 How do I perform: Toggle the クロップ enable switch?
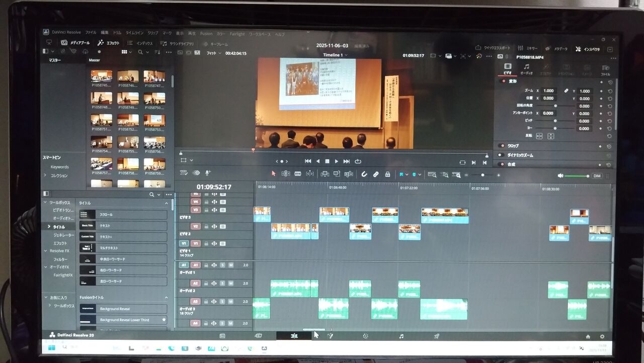[x=501, y=146]
